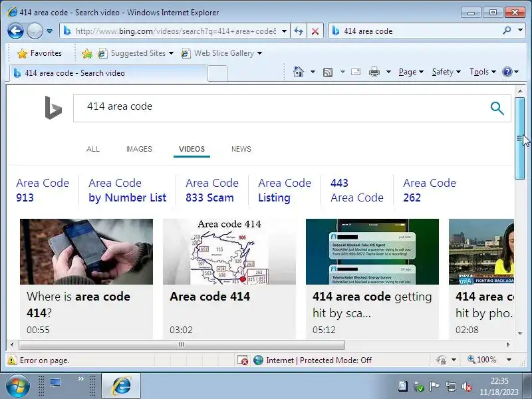Open the '414 area code getting hit by sca...' thumbnail

pyautogui.click(x=372, y=251)
